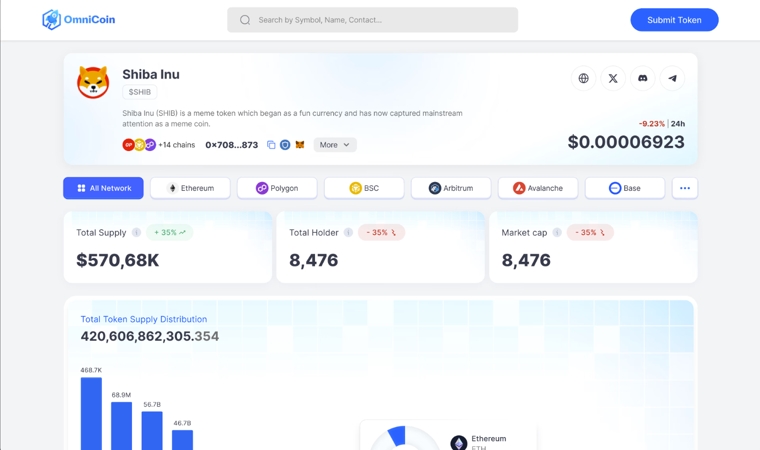The image size is (760, 450).
Task: Open the Telegram link icon
Action: point(672,78)
